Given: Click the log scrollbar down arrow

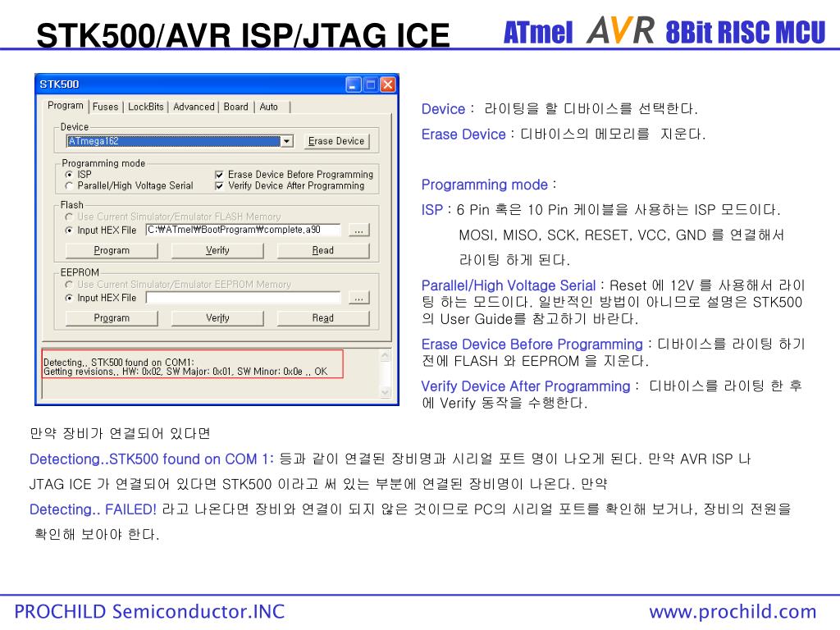Looking at the screenshot, I should click(x=386, y=392).
